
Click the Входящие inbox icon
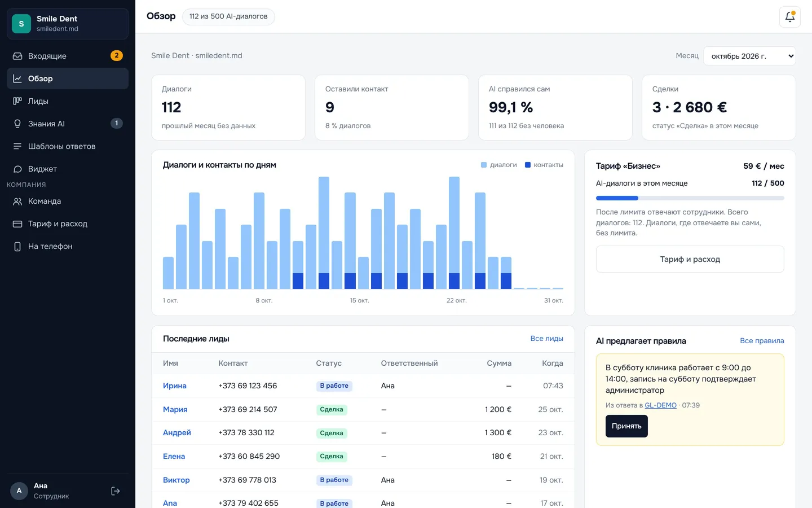pos(17,56)
